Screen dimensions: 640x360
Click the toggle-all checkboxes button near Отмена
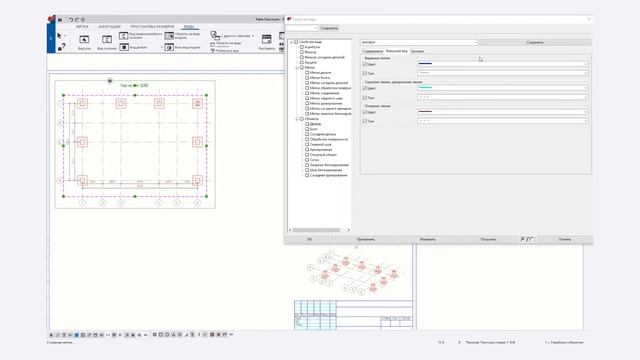(527, 239)
